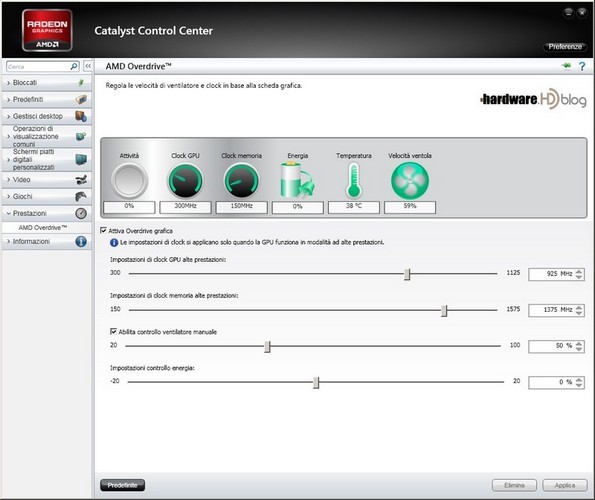
Task: Toggle Abilita controllo ventilatore manuale checkbox
Action: coord(113,331)
